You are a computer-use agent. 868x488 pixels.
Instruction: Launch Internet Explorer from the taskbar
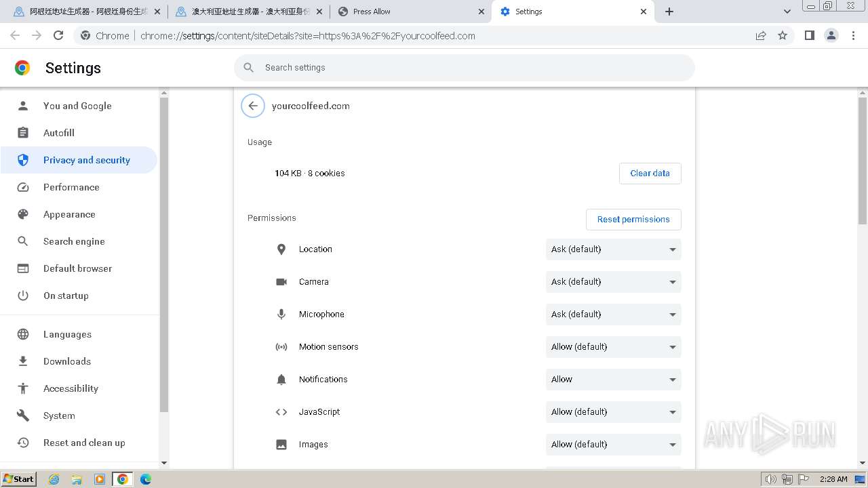54,479
